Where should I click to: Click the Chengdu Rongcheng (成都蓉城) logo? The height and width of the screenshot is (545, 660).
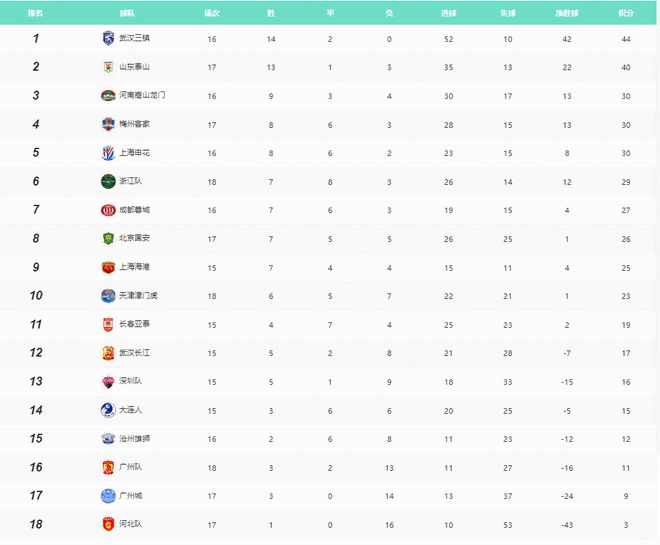[108, 210]
